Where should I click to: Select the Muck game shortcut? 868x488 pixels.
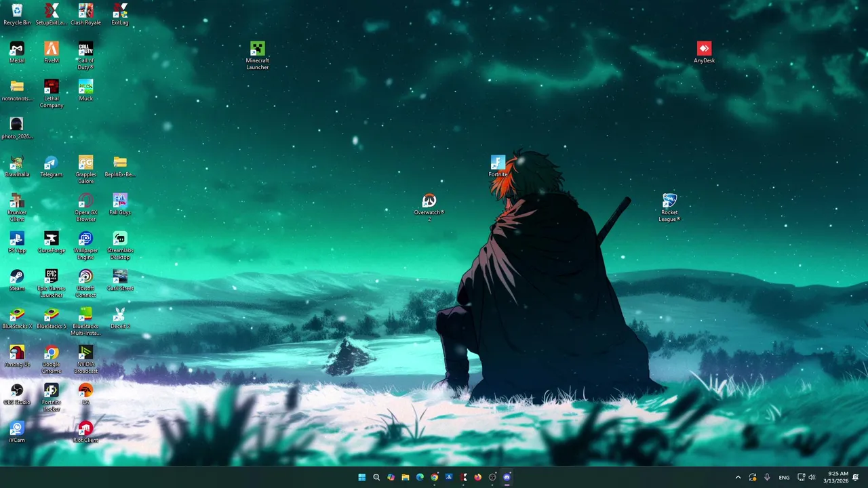pyautogui.click(x=85, y=90)
